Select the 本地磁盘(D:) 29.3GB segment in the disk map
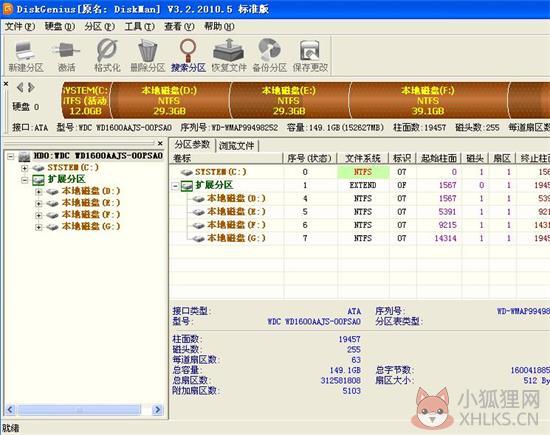This screenshot has height=435, width=550. [171, 101]
